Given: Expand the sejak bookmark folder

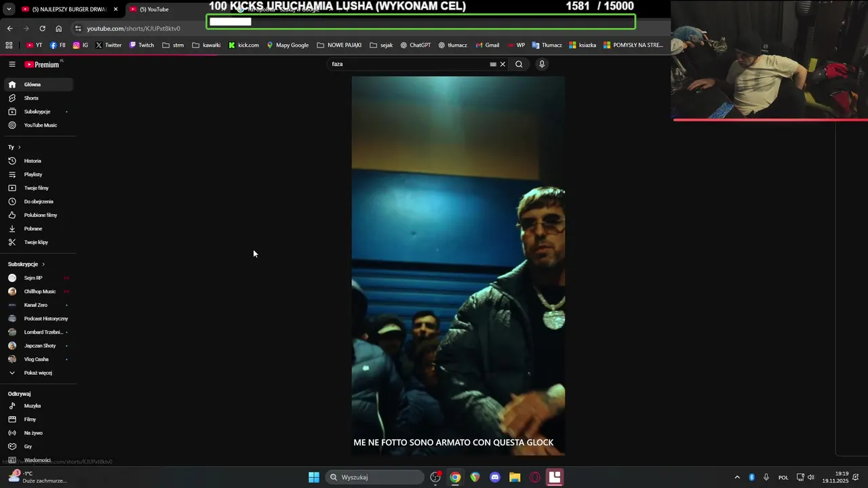Looking at the screenshot, I should 381,45.
